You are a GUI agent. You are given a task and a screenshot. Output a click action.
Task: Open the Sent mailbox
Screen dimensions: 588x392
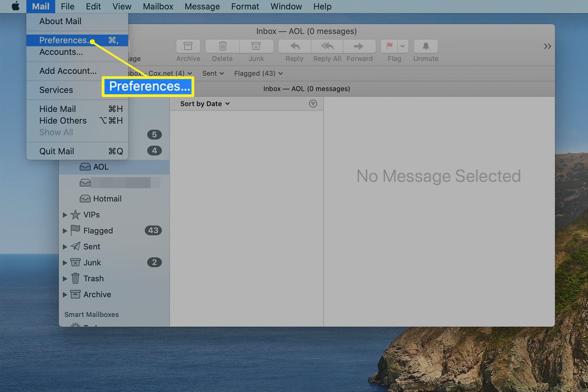[x=92, y=247]
